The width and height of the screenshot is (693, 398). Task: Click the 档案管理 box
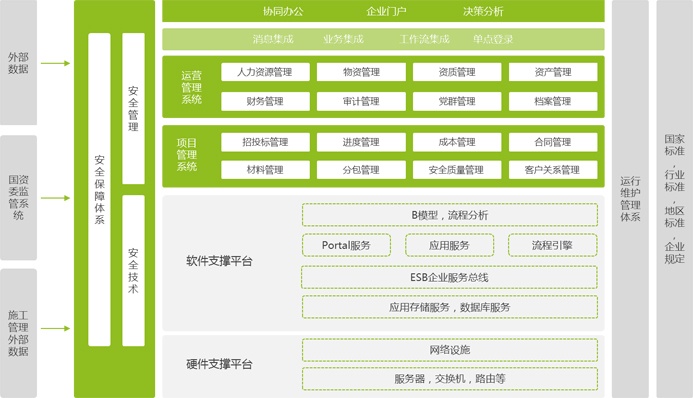[553, 101]
